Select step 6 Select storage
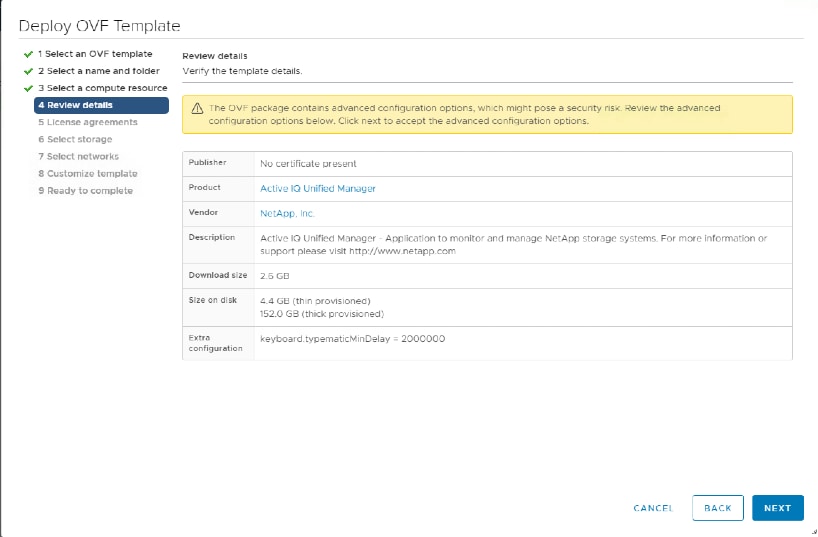818x537 pixels. pyautogui.click(x=75, y=139)
